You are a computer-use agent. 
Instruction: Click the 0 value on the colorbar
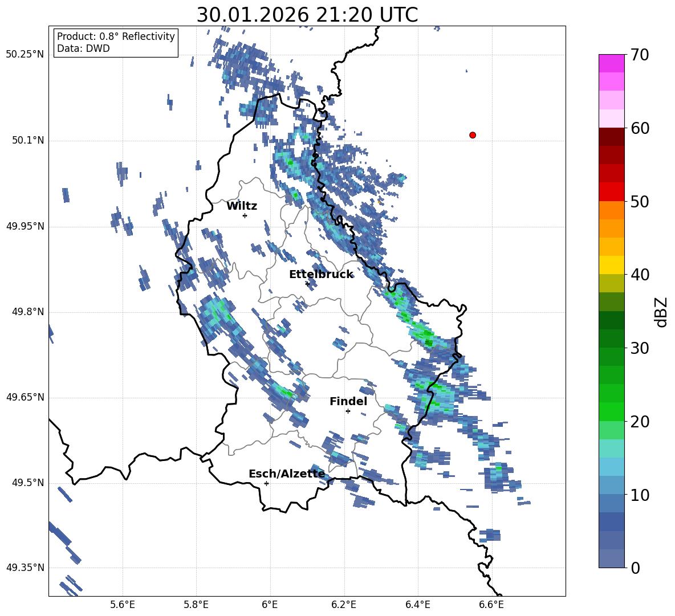[x=635, y=568]
